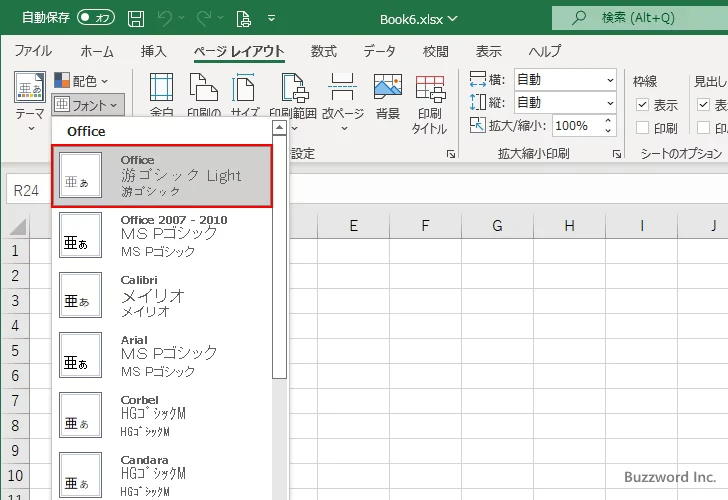The height and width of the screenshot is (500, 728).
Task: Select row 5 header
Action: [15, 351]
